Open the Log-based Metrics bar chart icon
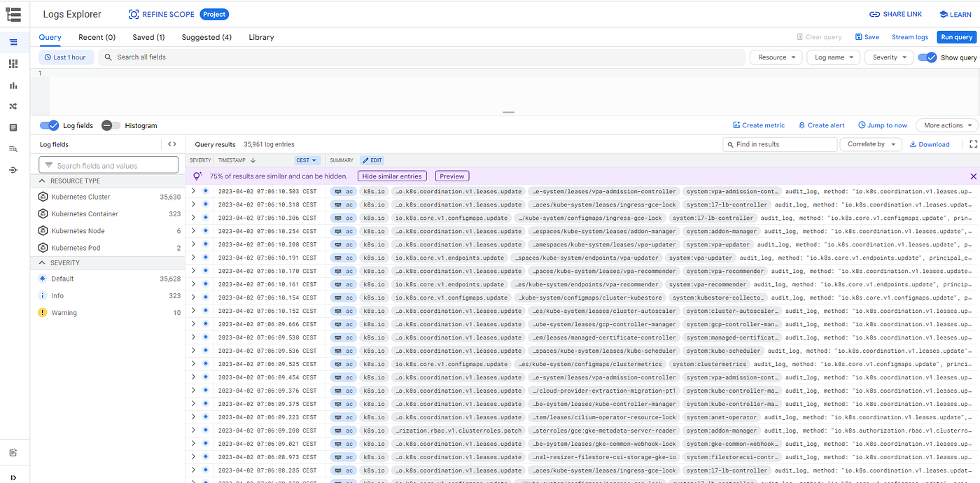This screenshot has width=980, height=483. 13,85
